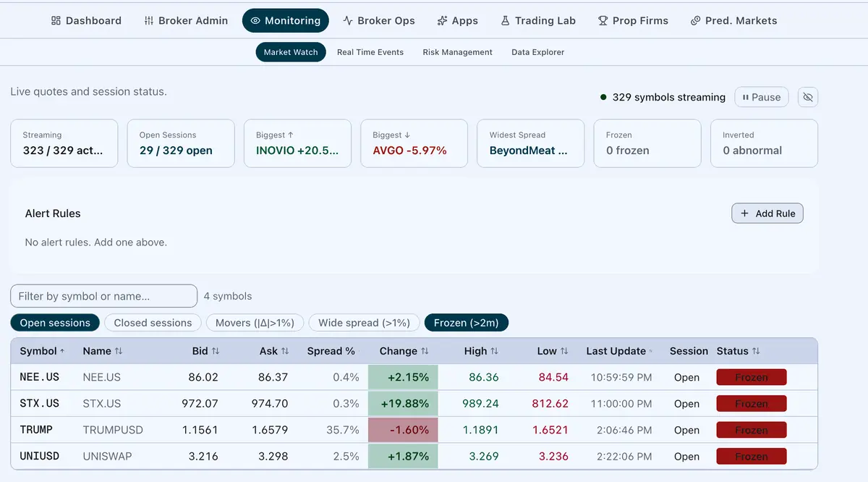Click the 11:00:00 PM last update cell

[x=620, y=404]
